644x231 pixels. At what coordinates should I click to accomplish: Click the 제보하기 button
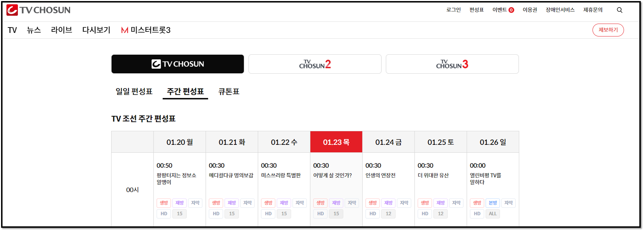pyautogui.click(x=608, y=30)
